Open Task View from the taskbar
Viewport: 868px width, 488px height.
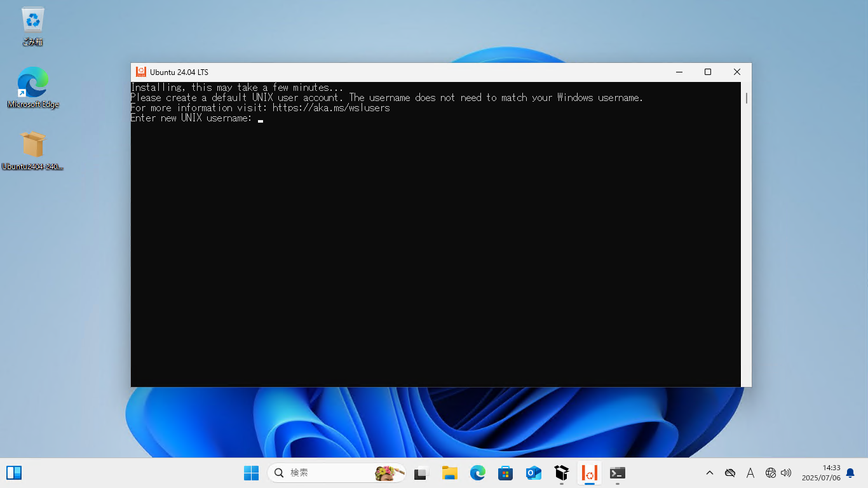[421, 473]
